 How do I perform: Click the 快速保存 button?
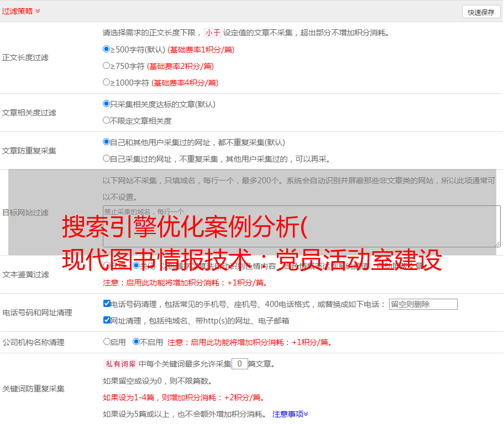coord(481,12)
